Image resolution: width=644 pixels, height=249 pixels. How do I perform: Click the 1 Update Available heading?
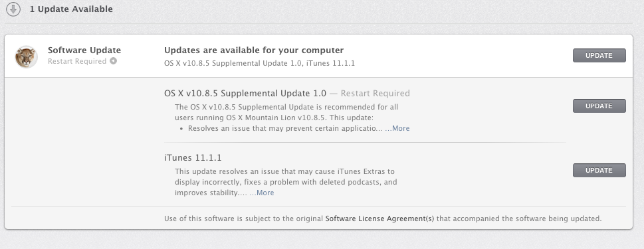[x=71, y=9]
